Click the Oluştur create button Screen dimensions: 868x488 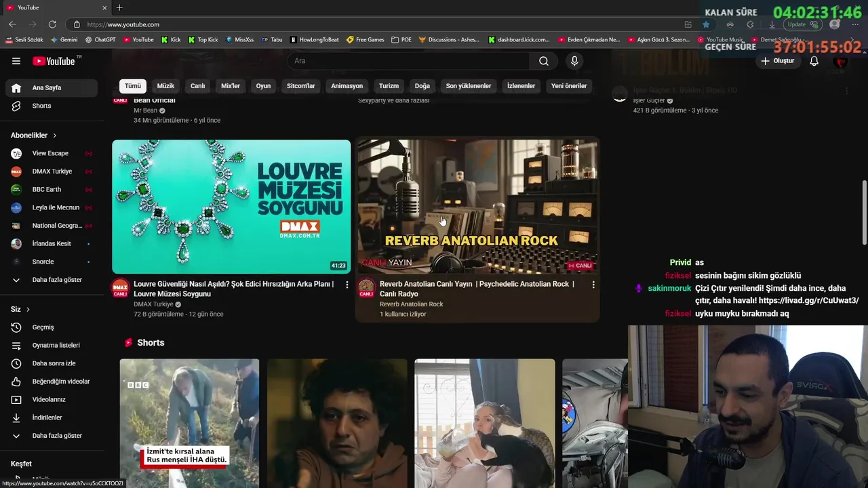777,61
